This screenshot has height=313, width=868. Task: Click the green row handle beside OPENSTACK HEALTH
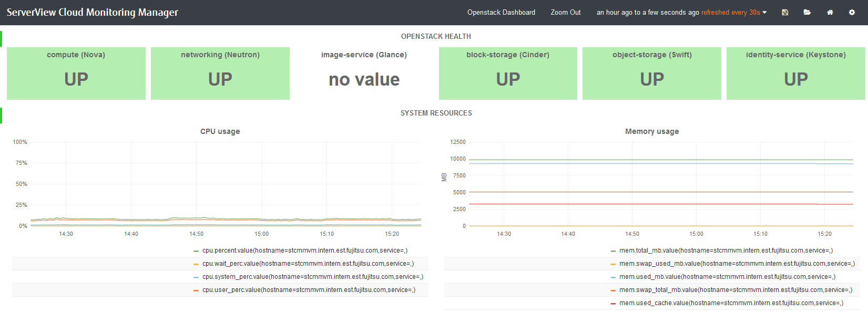pyautogui.click(x=1, y=39)
